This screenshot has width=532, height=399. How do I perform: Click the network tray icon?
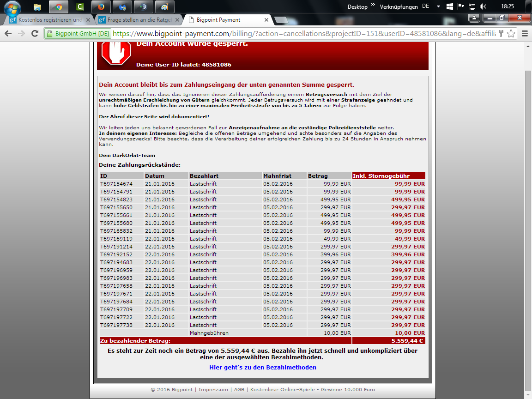[472, 6]
